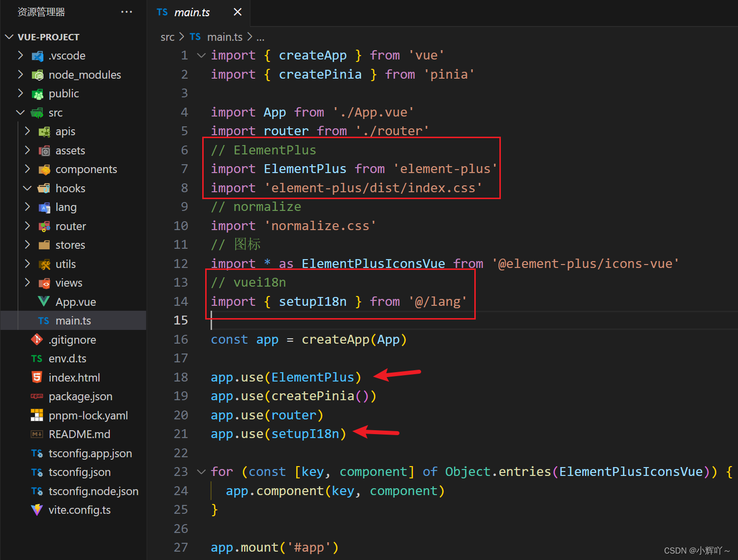The height and width of the screenshot is (560, 738).
Task: Click the src breadcrumb segment
Action: [167, 37]
